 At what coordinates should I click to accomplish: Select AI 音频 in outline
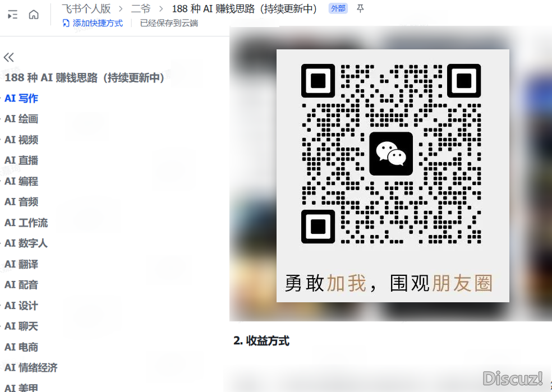pos(21,202)
